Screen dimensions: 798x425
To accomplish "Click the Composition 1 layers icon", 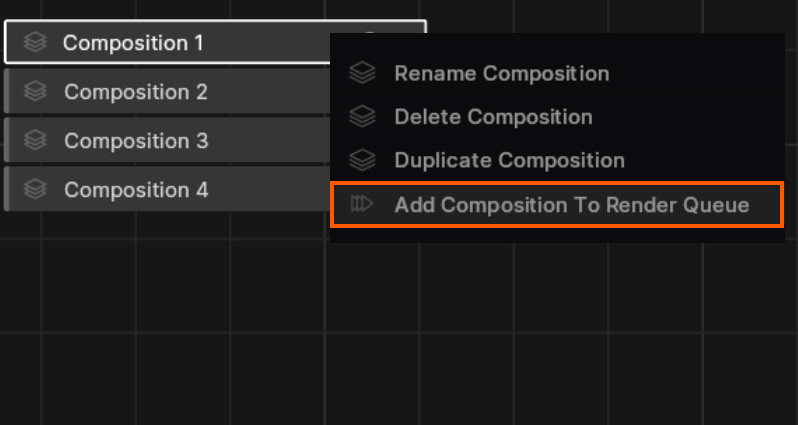I will (x=35, y=43).
